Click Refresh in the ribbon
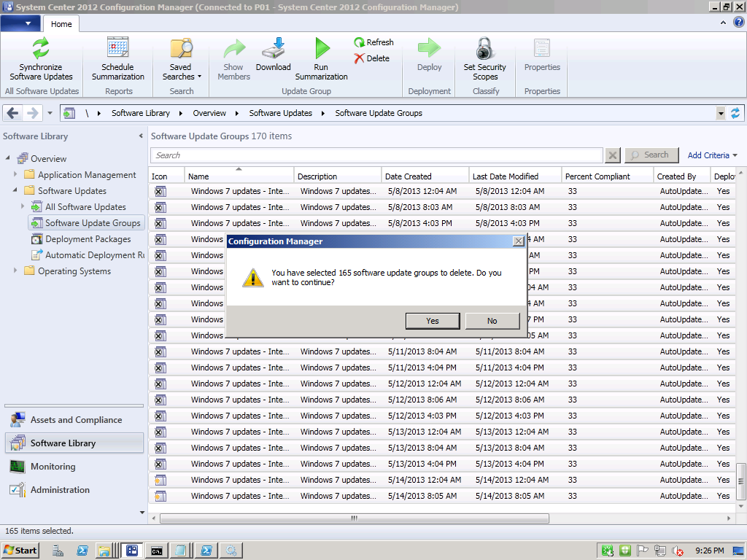Image resolution: width=747 pixels, height=560 pixels. pyautogui.click(x=374, y=42)
